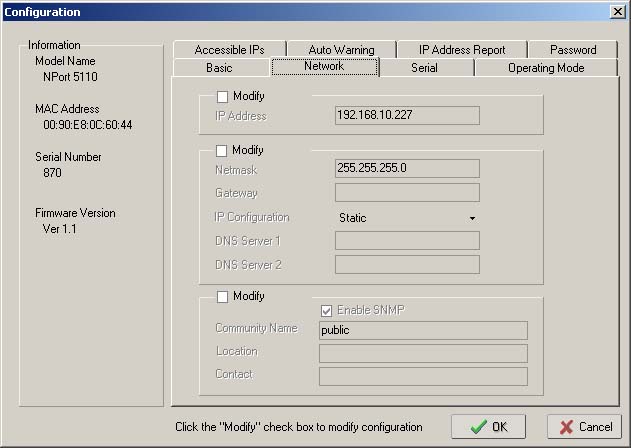Select the Community Name field containing public
631x448 pixels.
click(x=422, y=329)
